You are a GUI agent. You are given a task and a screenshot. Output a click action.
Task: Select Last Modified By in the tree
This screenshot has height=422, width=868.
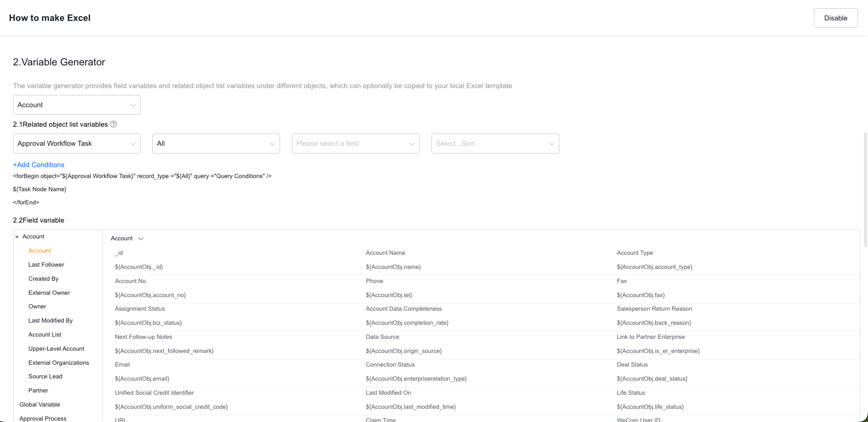coord(50,321)
